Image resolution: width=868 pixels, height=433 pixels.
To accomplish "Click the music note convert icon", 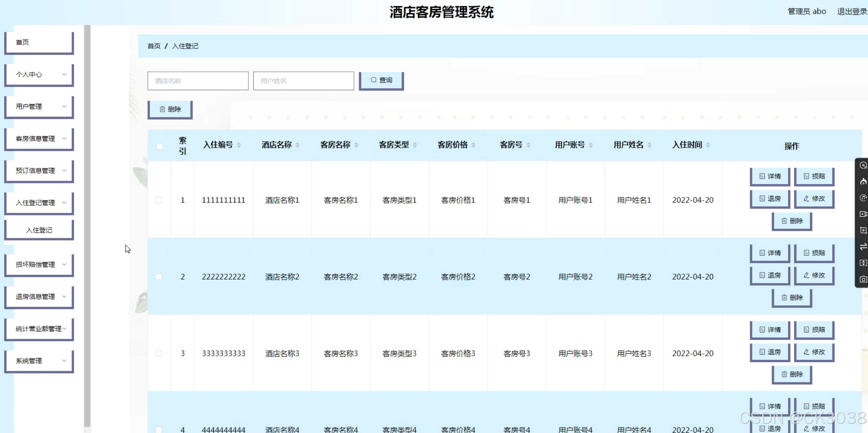I will [863, 198].
